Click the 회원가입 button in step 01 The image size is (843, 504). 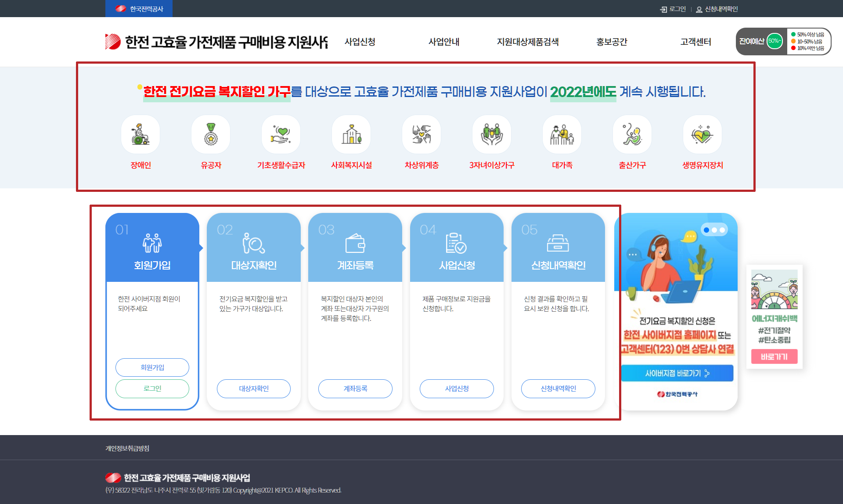coord(152,367)
